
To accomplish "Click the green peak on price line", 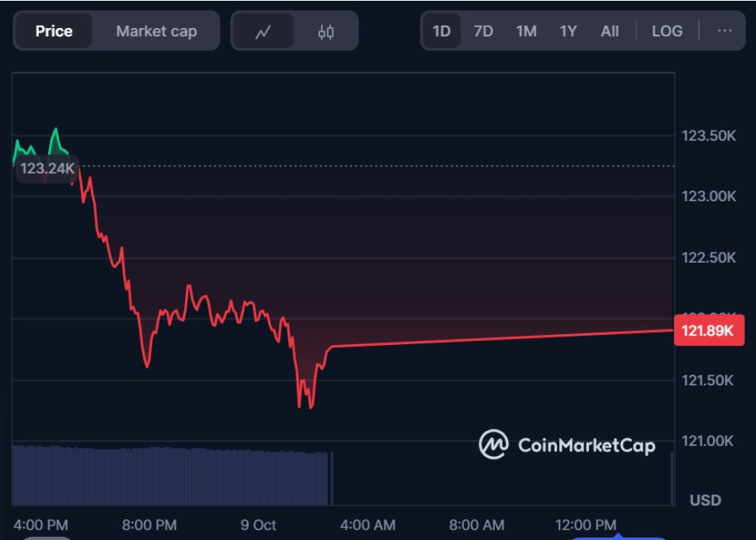I will point(55,129).
